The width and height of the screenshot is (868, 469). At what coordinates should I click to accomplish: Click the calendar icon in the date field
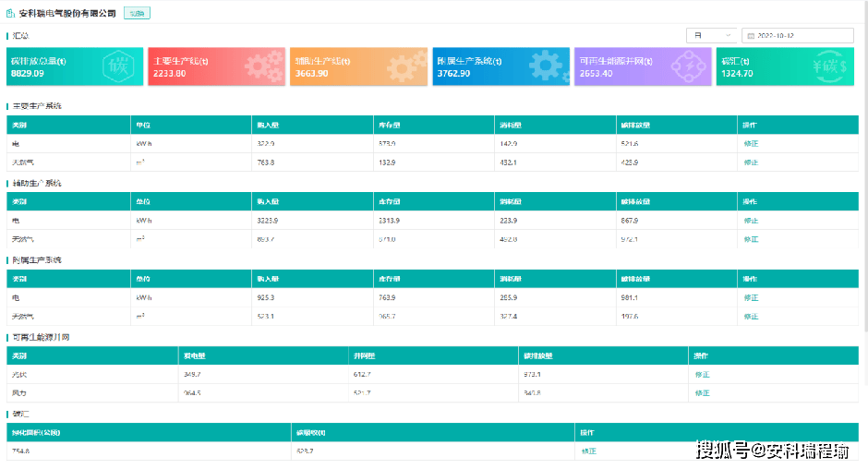pyautogui.click(x=751, y=35)
